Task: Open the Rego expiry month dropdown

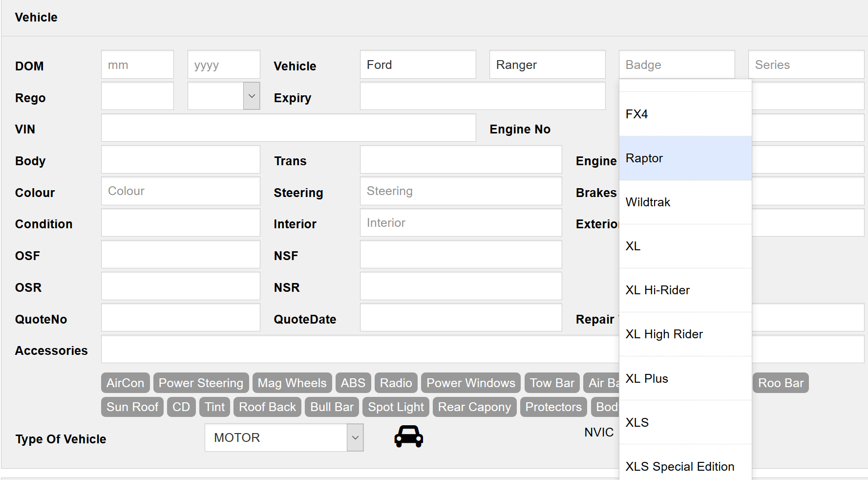Action: coord(251,95)
